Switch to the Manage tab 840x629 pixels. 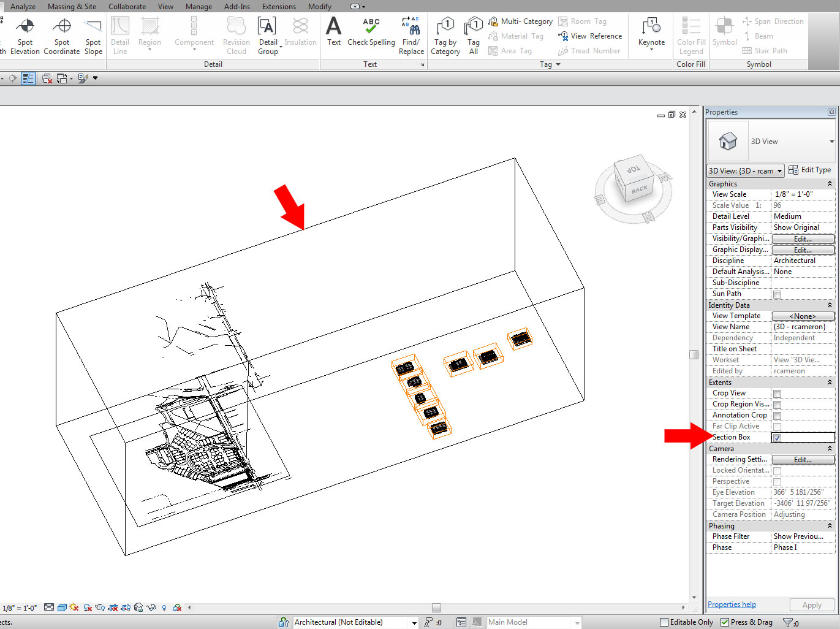(199, 7)
